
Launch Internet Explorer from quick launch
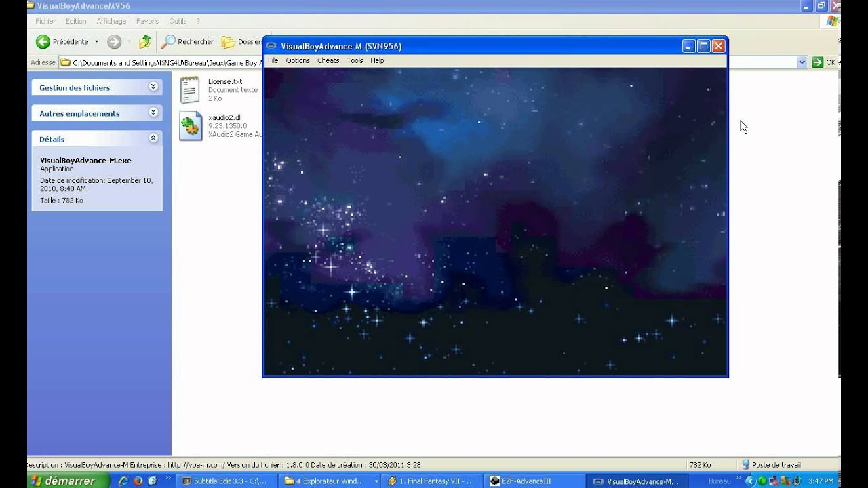123,481
